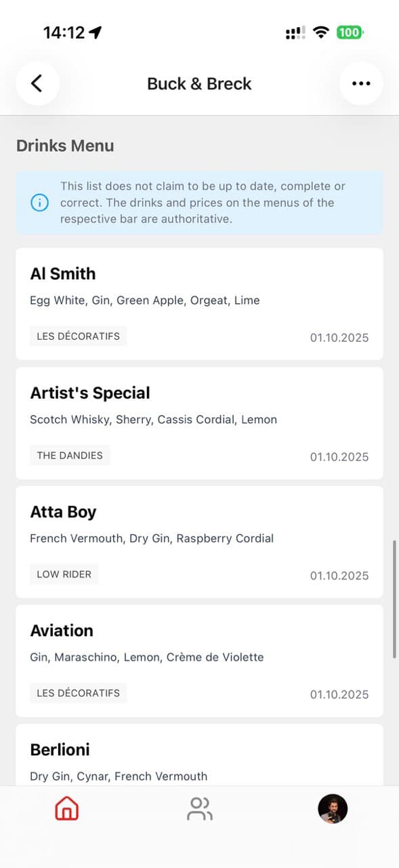
Task: Tap the Buck & Breck title
Action: (x=199, y=83)
